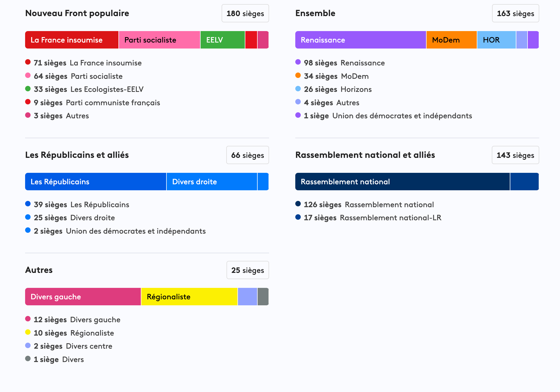Click the red dot beside Parti communiste français
This screenshot has width=560, height=392.
[28, 102]
